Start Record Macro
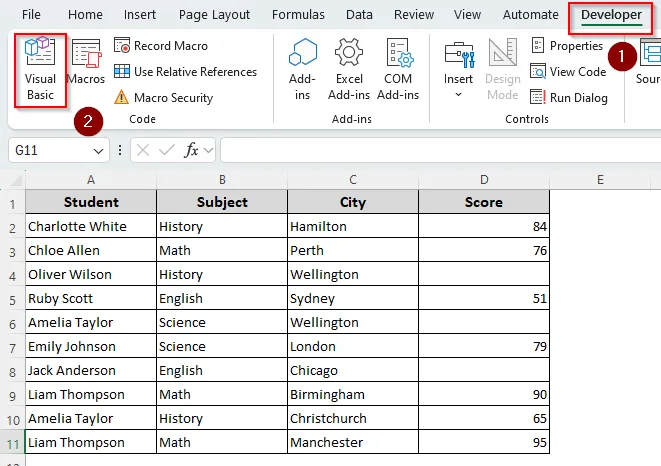The image size is (661, 466). 161,46
